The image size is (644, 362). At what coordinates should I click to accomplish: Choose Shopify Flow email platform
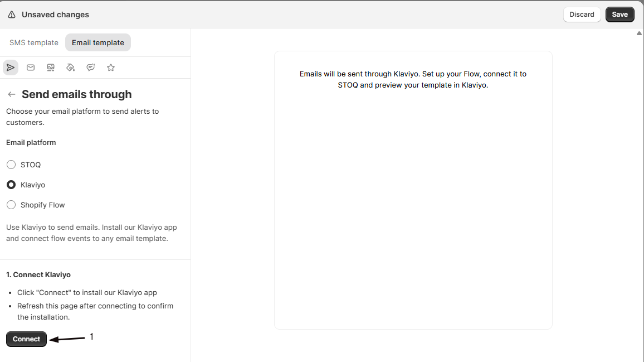point(11,205)
